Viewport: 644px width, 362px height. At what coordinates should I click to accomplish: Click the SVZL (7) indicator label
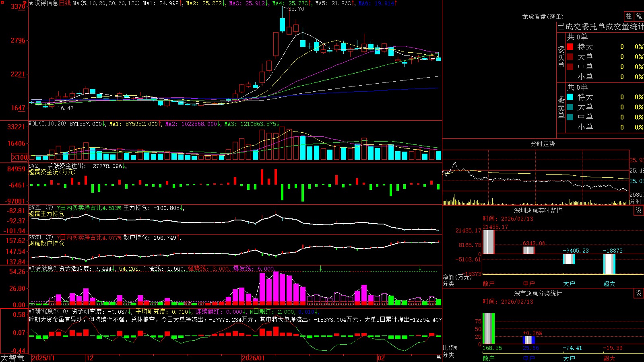click(x=41, y=208)
